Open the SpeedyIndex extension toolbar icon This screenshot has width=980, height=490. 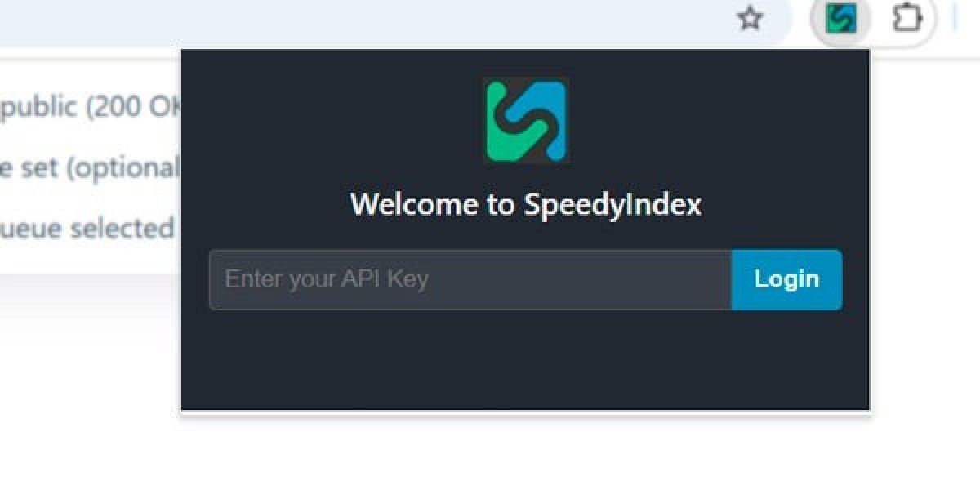tap(840, 19)
